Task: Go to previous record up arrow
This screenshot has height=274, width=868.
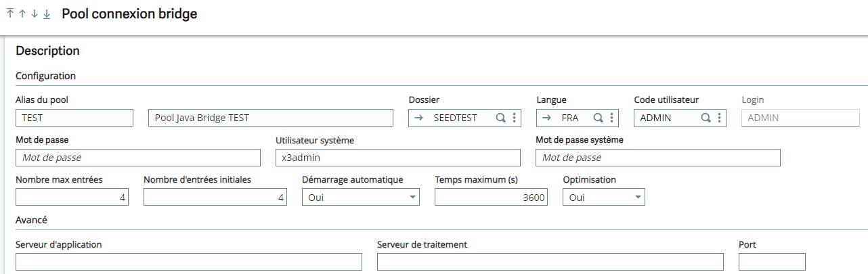Action: pyautogui.click(x=22, y=14)
